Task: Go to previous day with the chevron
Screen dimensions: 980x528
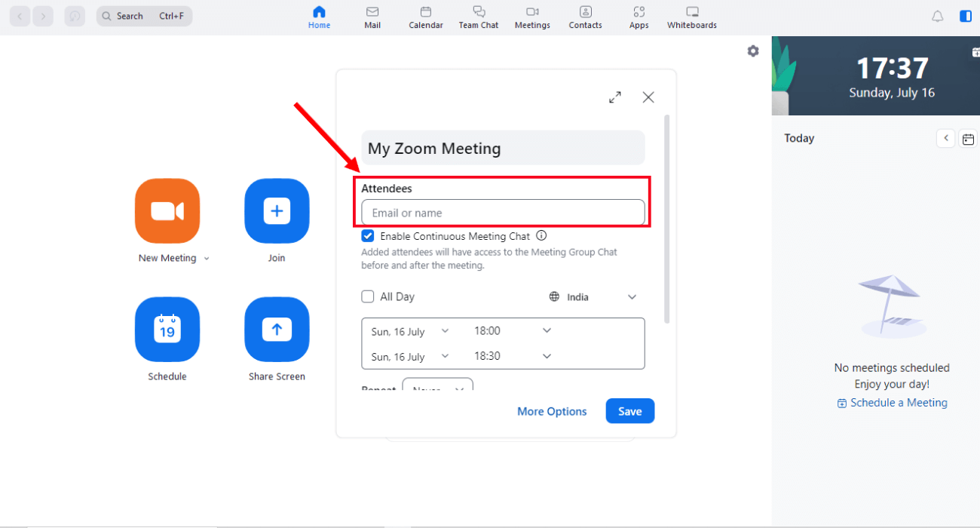Action: (x=946, y=139)
